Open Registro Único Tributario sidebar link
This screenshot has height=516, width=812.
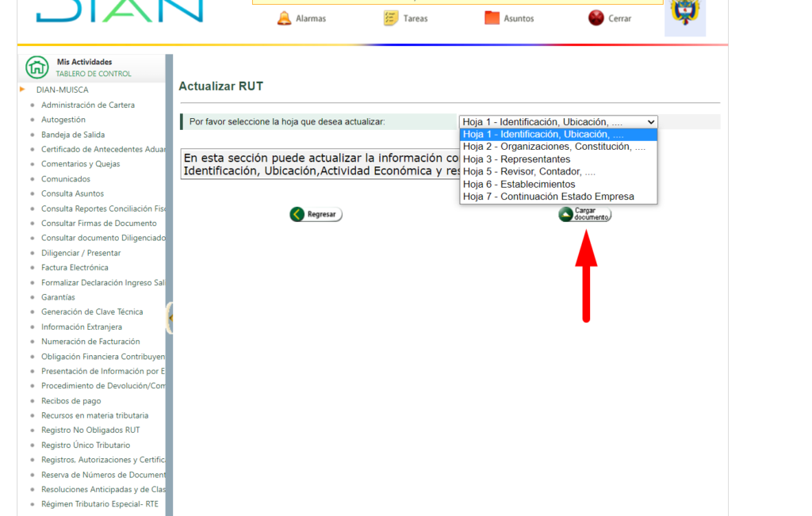click(x=86, y=445)
